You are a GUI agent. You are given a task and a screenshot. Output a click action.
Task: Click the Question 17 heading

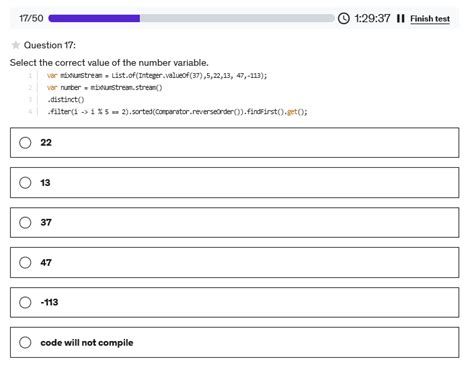[x=50, y=45]
